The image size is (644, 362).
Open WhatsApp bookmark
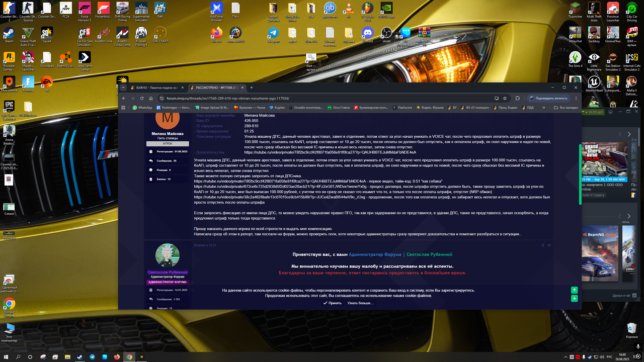coord(142,108)
